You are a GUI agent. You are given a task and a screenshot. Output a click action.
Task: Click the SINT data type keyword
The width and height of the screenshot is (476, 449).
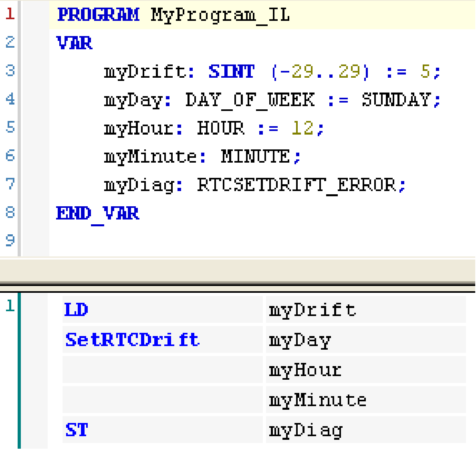click(x=231, y=72)
